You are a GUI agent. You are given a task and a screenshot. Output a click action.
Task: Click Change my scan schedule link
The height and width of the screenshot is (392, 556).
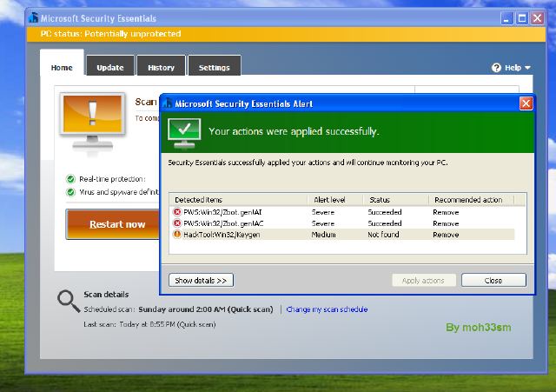(327, 309)
